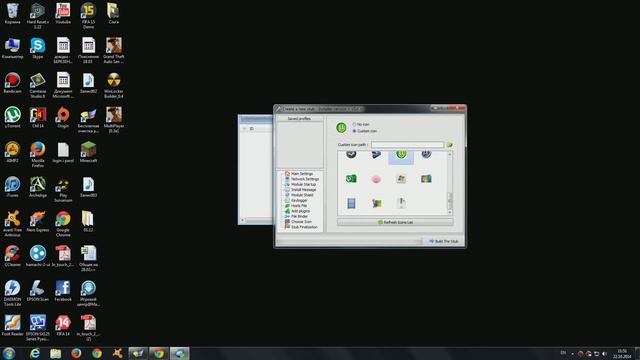Open Install Message in the tree

pyautogui.click(x=303, y=190)
